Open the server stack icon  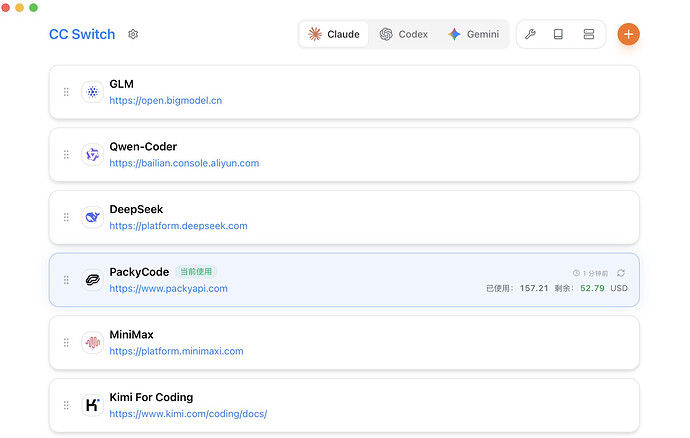pyautogui.click(x=589, y=34)
